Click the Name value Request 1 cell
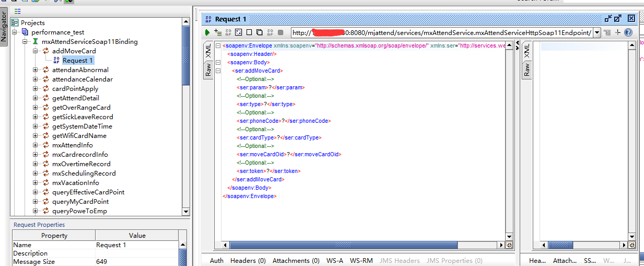Image resolution: width=644 pixels, height=266 pixels. point(136,245)
